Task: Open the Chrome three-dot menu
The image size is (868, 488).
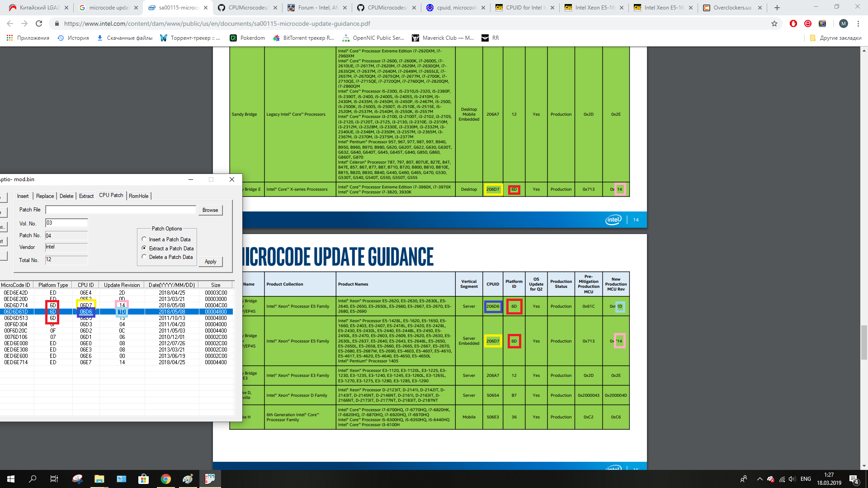Action: [858, 23]
